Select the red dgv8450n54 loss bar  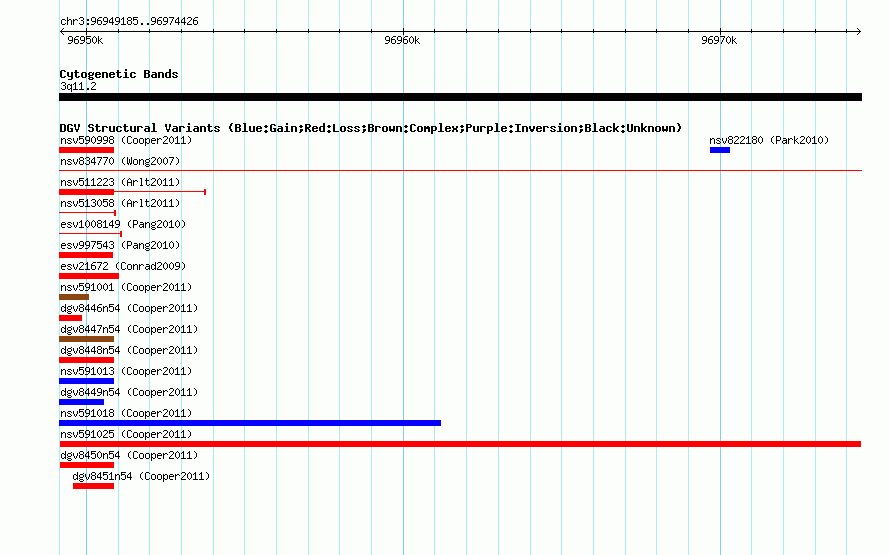(87, 465)
